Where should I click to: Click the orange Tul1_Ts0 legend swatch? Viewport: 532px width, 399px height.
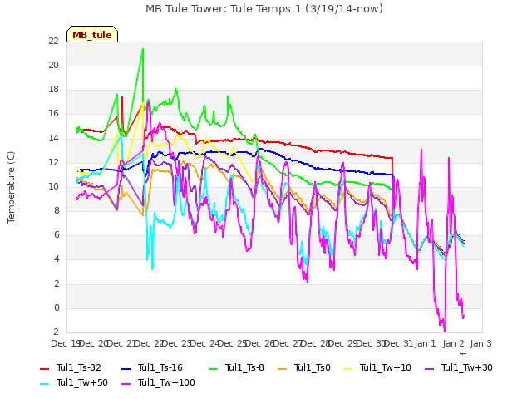[282, 368]
